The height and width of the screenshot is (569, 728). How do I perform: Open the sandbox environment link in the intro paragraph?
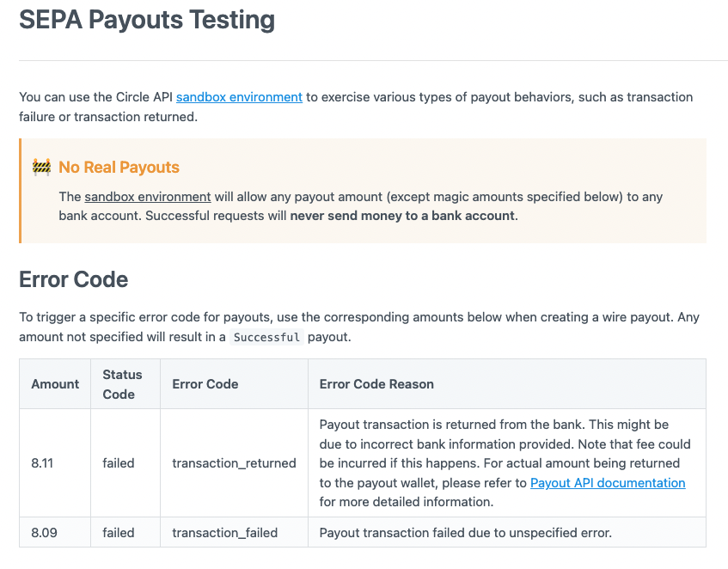pos(239,97)
